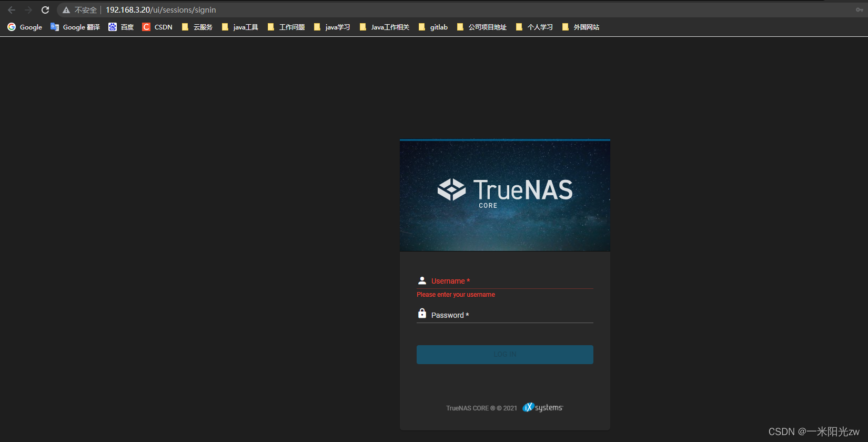Open the Google bookmark
The height and width of the screenshot is (442, 868).
(x=25, y=27)
